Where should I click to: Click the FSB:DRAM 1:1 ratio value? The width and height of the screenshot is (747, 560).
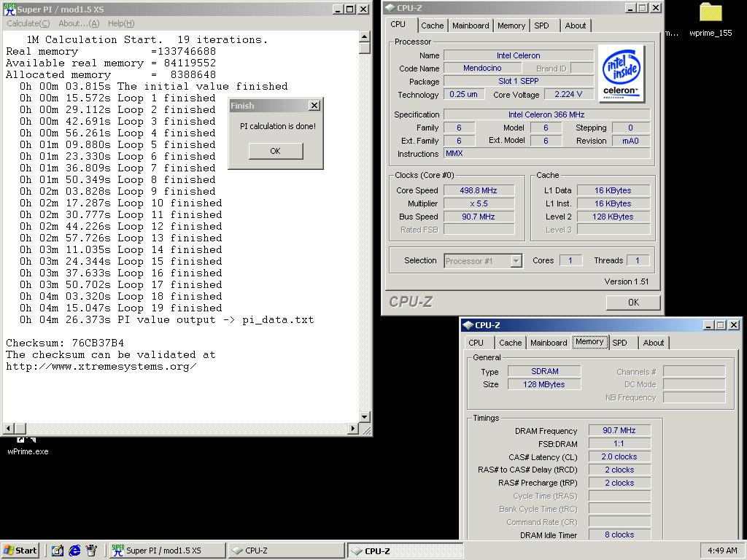(x=619, y=444)
